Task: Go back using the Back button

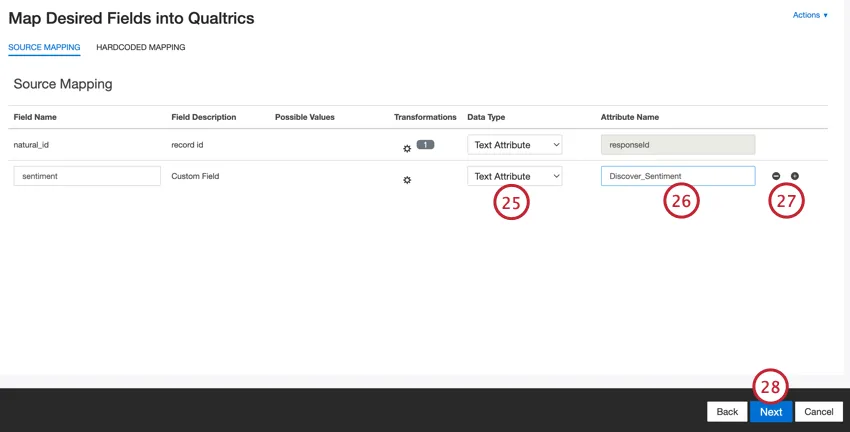Action: point(727,411)
